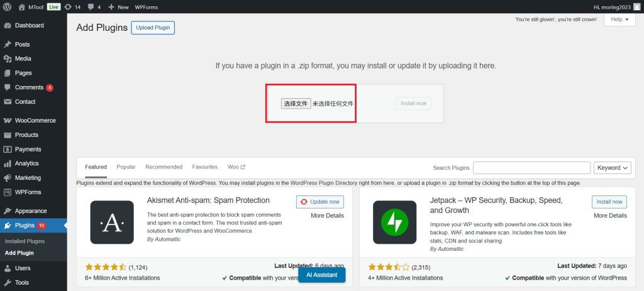
Task: Switch to the Recommended tab
Action: [x=164, y=167]
